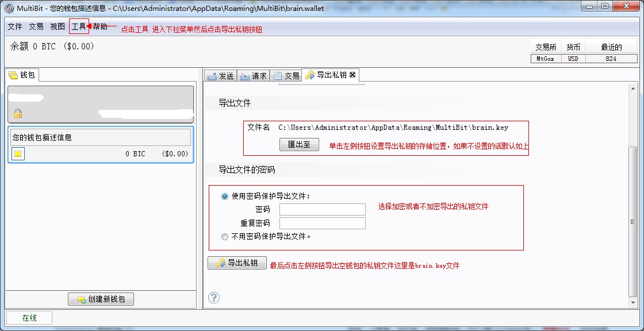The height and width of the screenshot is (331, 644).
Task: Select the 导出私钥 tab
Action: point(331,75)
